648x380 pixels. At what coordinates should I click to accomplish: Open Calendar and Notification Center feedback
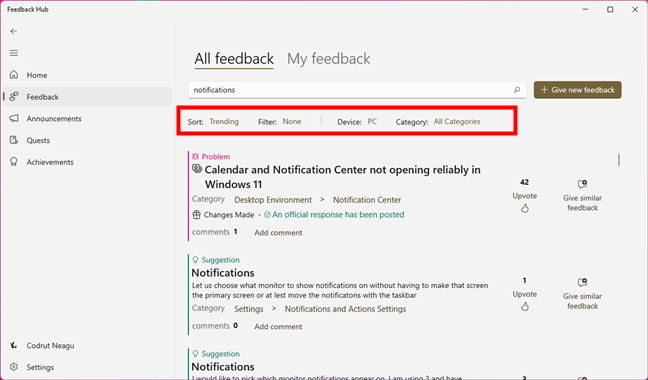(x=343, y=177)
